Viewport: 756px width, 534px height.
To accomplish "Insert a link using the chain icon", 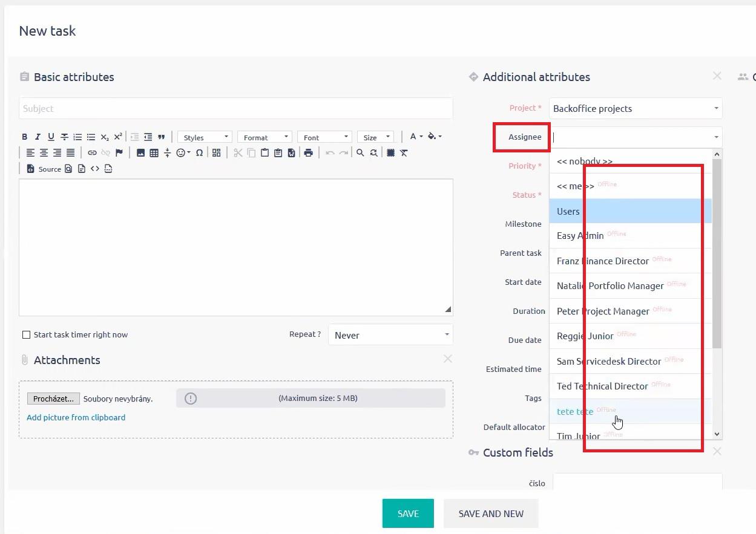I will [x=92, y=153].
